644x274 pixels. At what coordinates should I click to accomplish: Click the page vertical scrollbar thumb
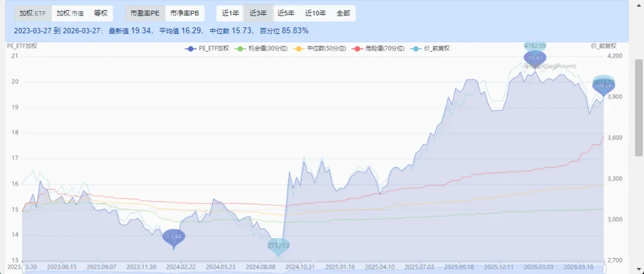pos(639,107)
